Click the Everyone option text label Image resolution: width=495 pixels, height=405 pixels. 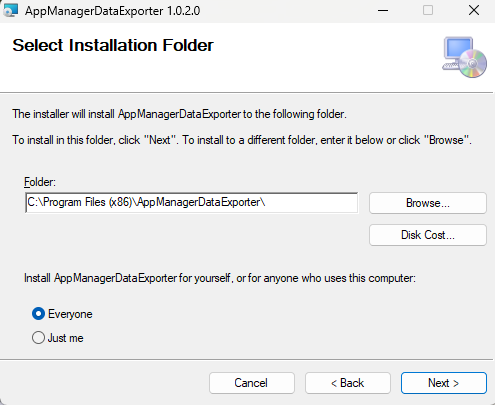point(70,314)
